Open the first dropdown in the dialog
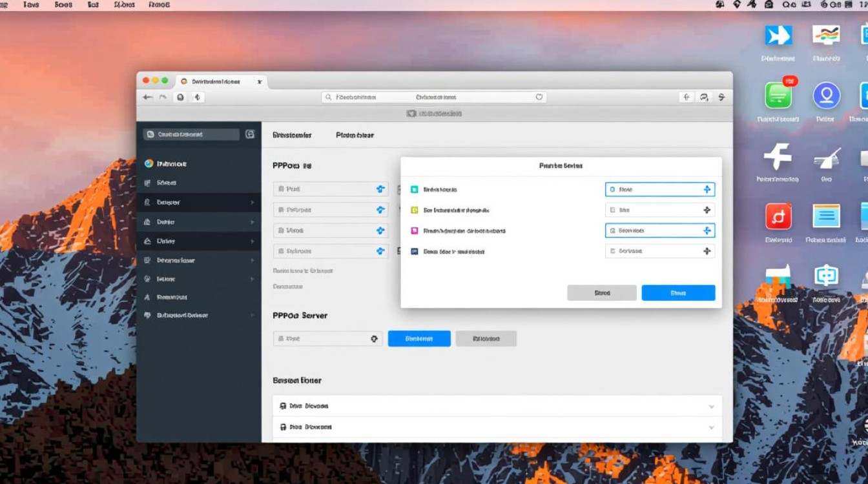This screenshot has height=484, width=868. click(x=659, y=190)
